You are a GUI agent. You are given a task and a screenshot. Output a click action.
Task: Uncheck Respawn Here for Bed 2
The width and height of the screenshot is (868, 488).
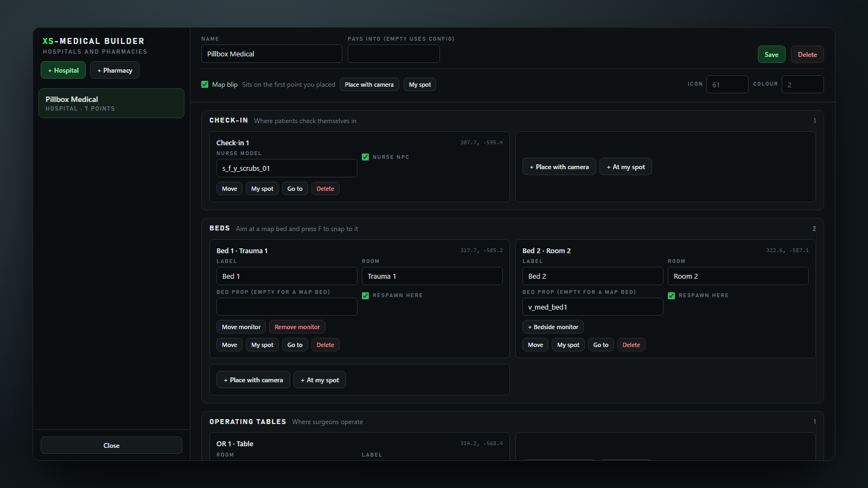(671, 296)
